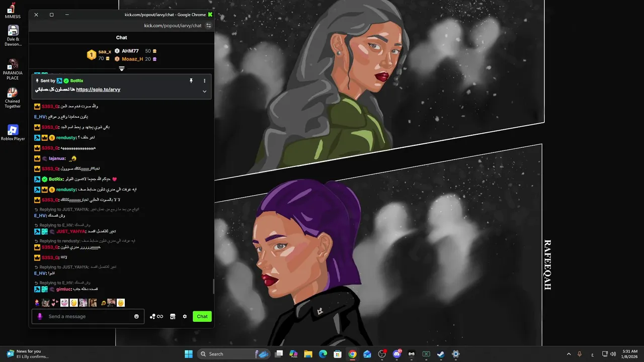Open Discord from the taskbar
Image resolution: width=644 pixels, height=362 pixels.
[396, 354]
